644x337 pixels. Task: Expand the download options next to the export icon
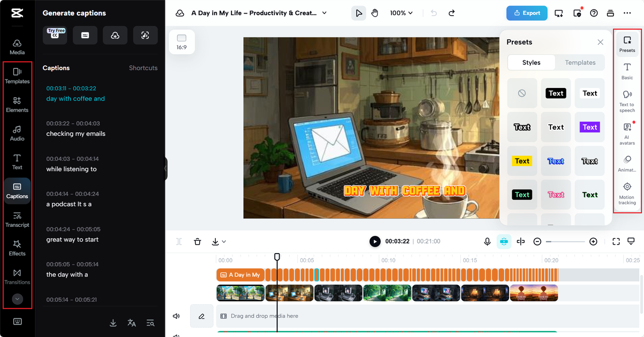224,241
